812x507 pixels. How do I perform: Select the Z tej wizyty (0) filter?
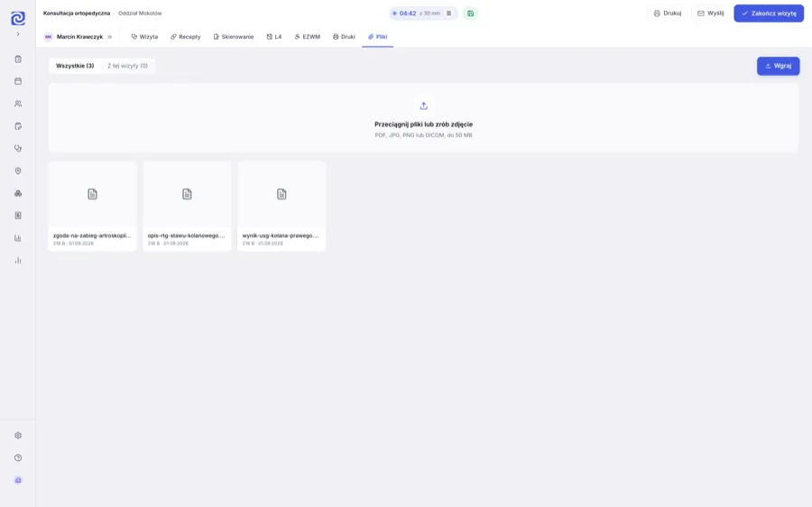pyautogui.click(x=127, y=66)
